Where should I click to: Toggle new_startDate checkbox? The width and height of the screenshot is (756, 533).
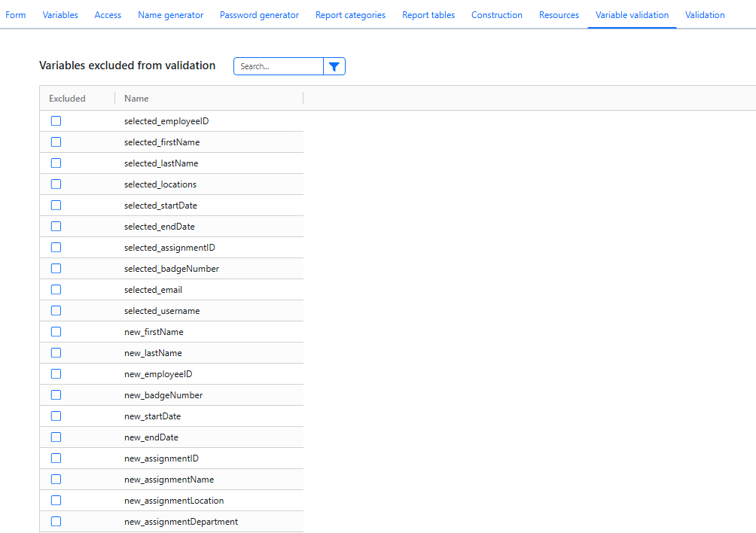click(x=56, y=416)
